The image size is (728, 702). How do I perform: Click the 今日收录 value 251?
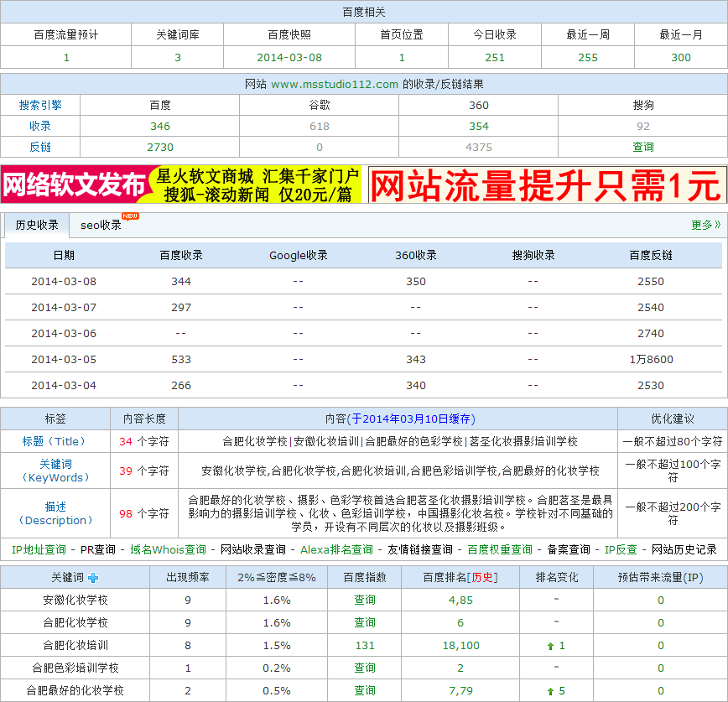tap(495, 58)
